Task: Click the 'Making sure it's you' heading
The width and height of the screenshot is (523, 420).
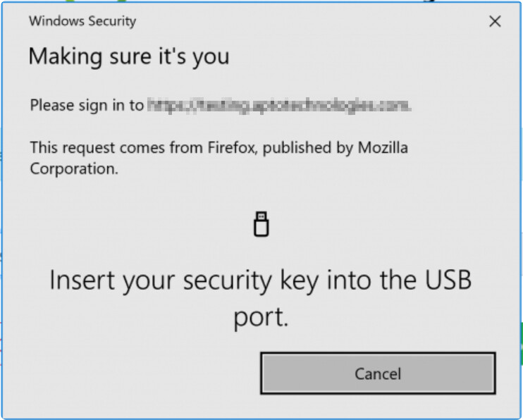Action: pyautogui.click(x=129, y=56)
